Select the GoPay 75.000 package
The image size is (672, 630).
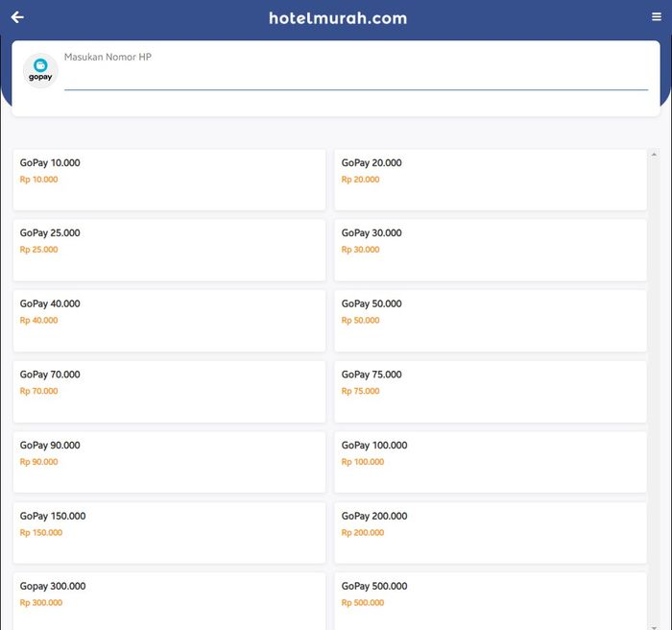(x=490, y=392)
